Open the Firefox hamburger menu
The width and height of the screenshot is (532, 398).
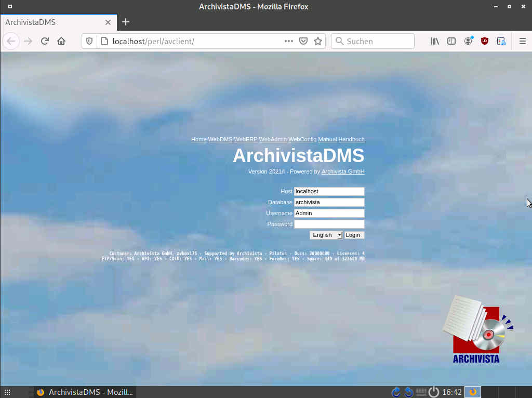(523, 41)
